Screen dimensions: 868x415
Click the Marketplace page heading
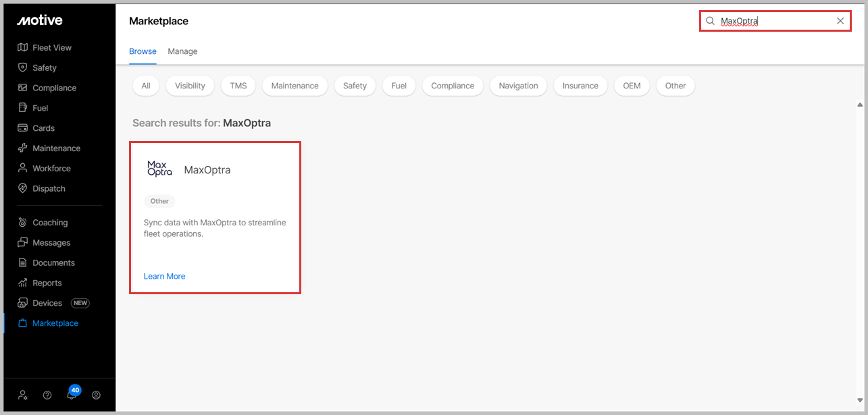click(159, 21)
